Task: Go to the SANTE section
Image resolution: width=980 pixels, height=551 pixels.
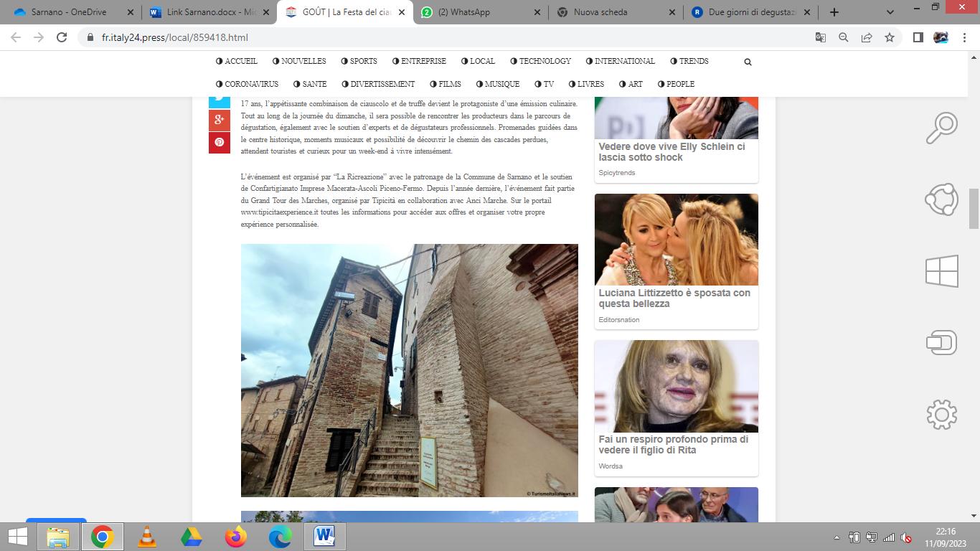Action: [310, 84]
